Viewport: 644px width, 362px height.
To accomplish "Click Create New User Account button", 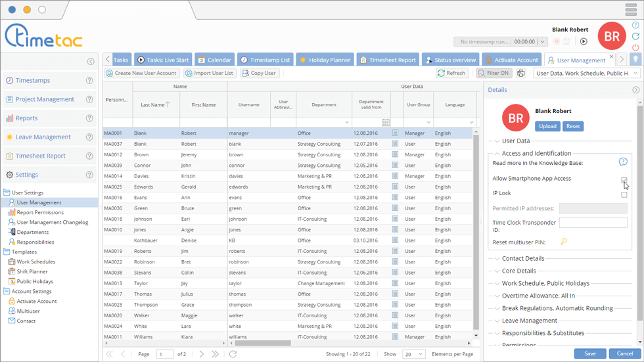I will [x=141, y=74].
